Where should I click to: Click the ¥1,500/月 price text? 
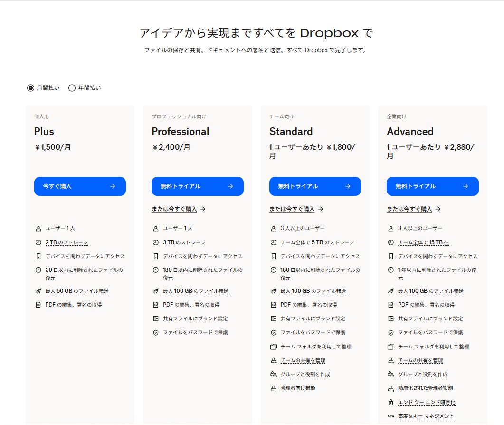click(x=53, y=147)
